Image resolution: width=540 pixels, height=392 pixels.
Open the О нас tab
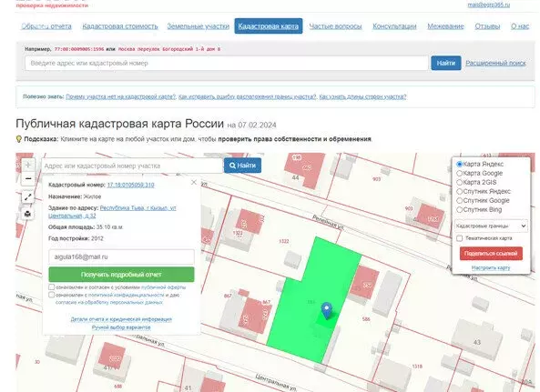pyautogui.click(x=520, y=26)
